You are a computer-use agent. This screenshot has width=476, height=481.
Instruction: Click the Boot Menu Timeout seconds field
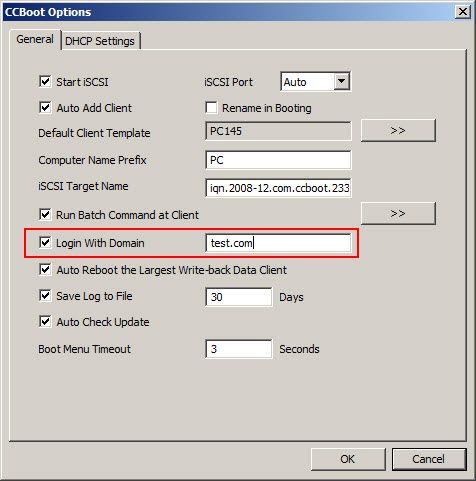[239, 349]
